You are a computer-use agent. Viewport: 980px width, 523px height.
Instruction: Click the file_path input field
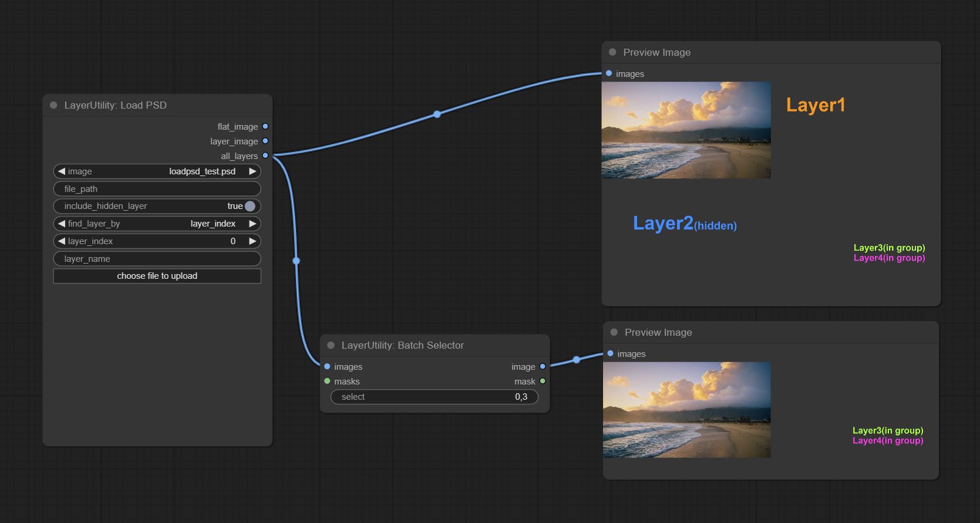[157, 189]
